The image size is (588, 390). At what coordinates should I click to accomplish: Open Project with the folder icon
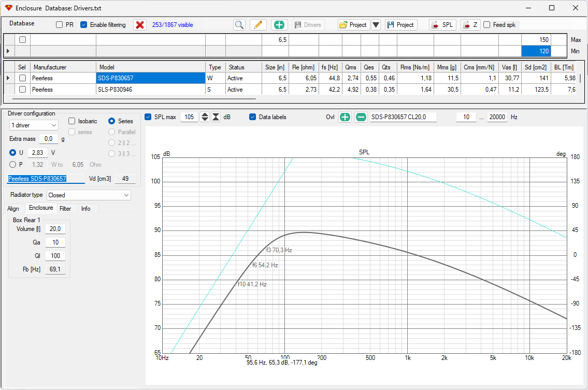tap(354, 25)
